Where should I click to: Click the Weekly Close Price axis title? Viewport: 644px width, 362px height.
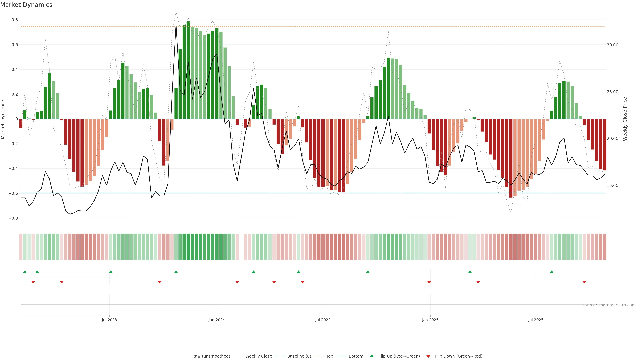pyautogui.click(x=625, y=119)
